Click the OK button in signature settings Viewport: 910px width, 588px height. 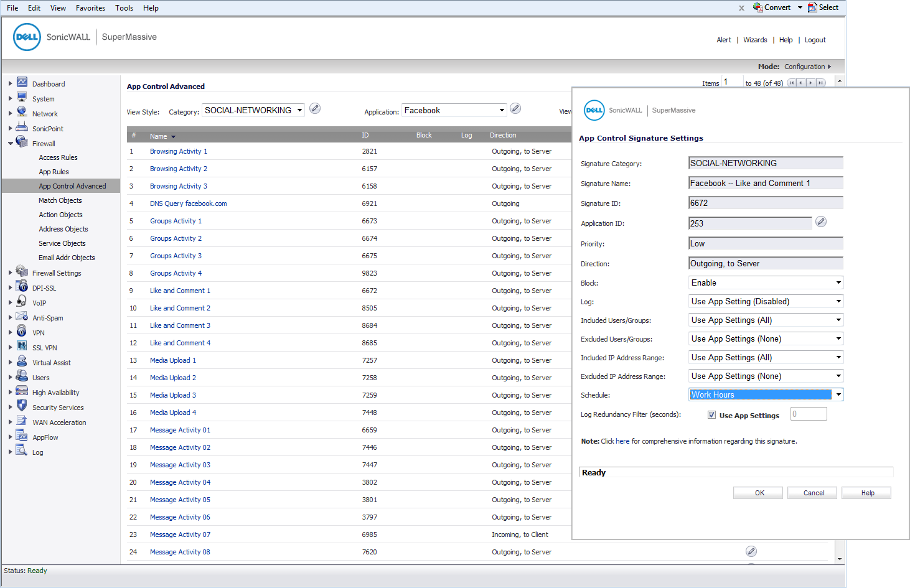coord(759,493)
